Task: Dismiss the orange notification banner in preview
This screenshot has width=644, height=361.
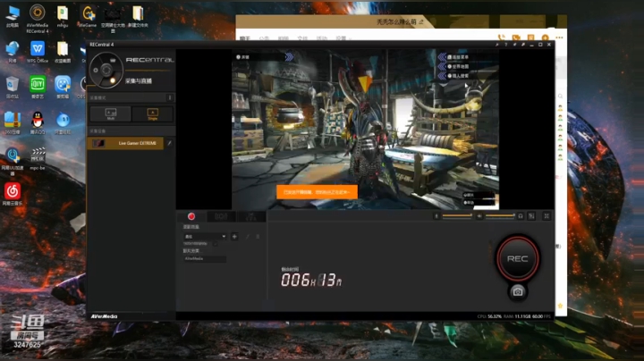Action: coord(317,192)
